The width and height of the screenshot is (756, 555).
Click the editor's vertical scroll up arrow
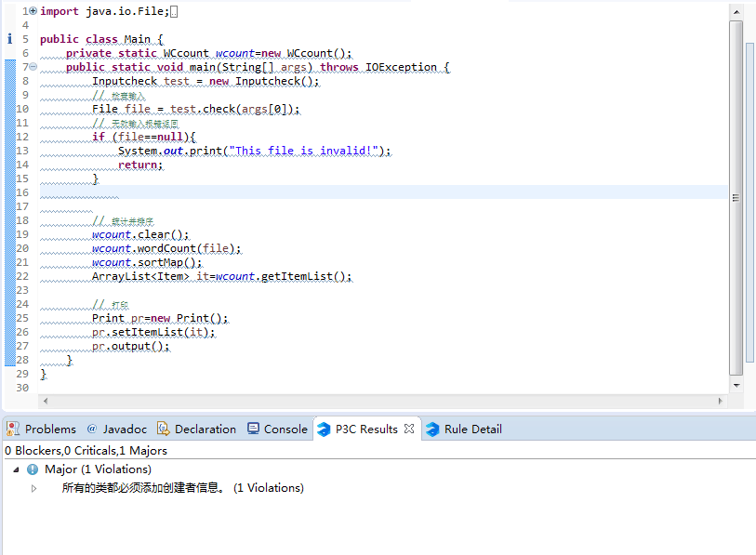tap(736, 12)
